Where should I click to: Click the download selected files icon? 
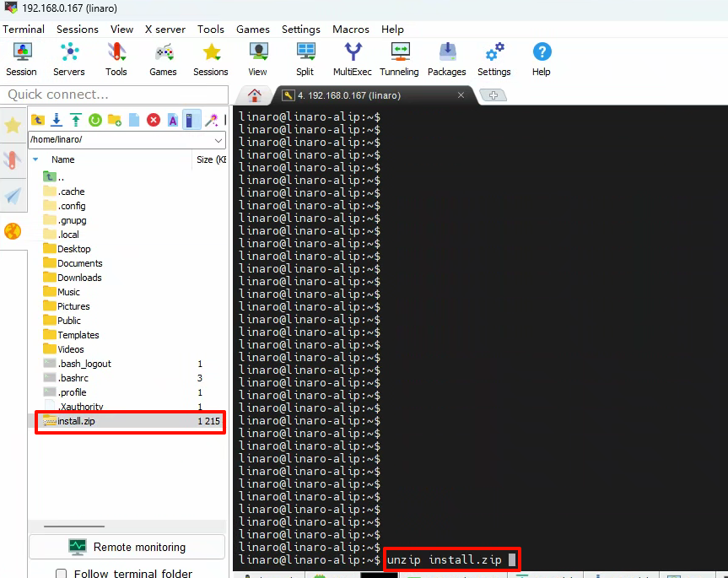pyautogui.click(x=57, y=121)
